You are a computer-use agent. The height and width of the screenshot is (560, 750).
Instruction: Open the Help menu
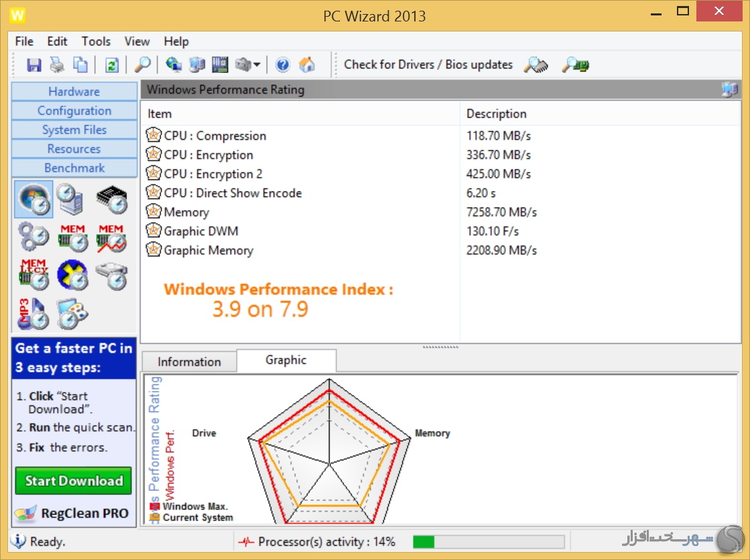(176, 42)
